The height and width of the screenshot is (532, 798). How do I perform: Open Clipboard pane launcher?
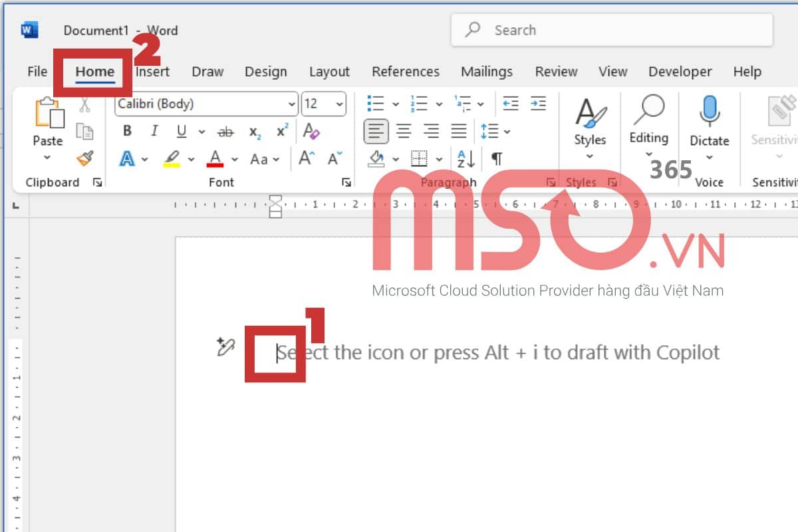(x=98, y=183)
